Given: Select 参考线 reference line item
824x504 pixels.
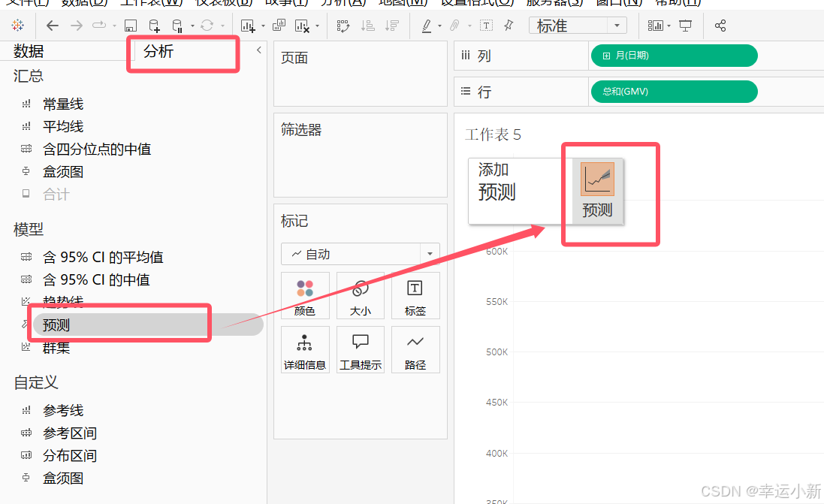Looking at the screenshot, I should coord(63,410).
